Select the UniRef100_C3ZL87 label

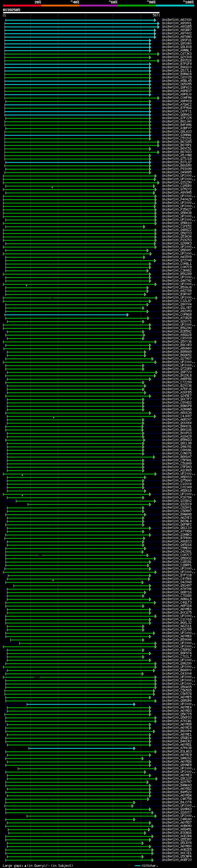[x=177, y=301]
